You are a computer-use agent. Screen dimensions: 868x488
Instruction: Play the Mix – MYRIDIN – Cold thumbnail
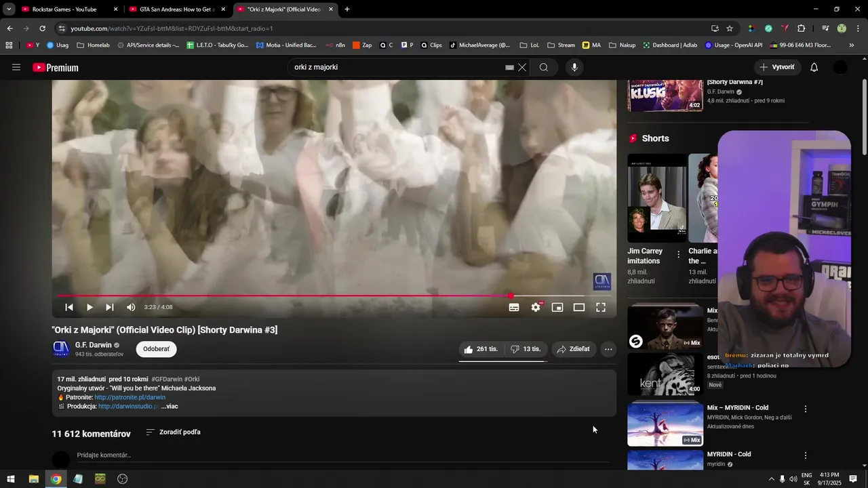click(x=665, y=424)
